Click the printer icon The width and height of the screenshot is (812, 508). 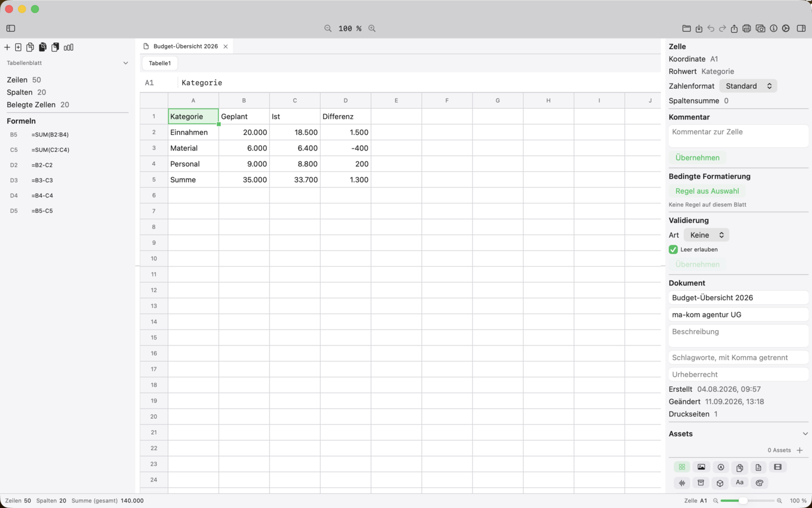tap(747, 28)
